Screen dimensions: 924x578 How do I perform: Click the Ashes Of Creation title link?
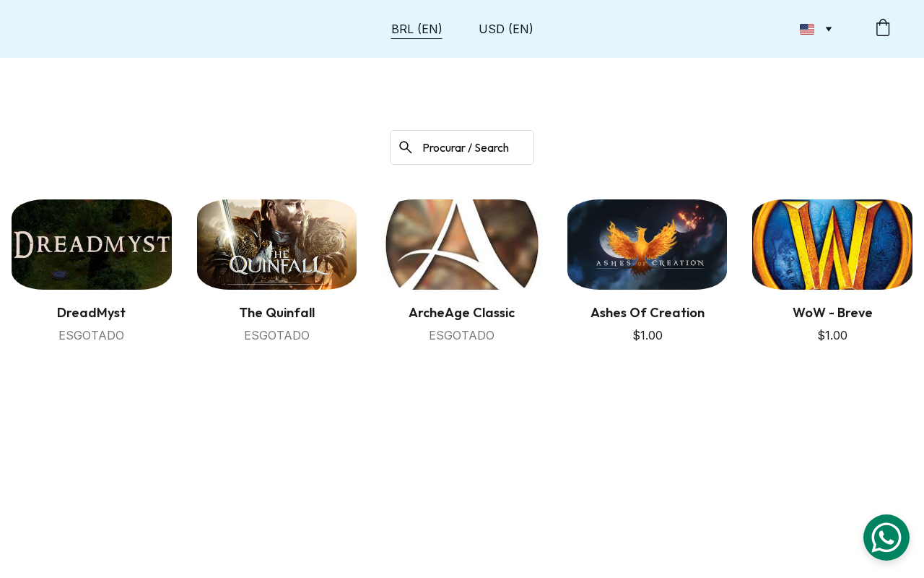point(648,313)
